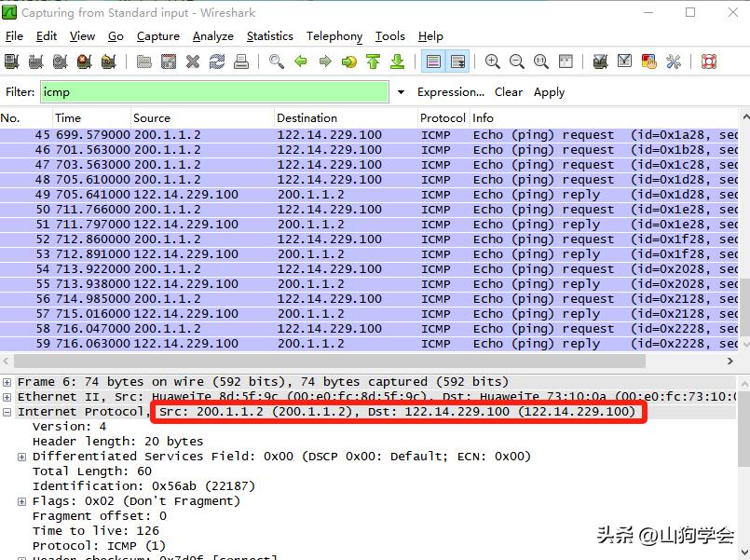Viewport: 750px width, 560px height.
Task: Click the Find packet magnifier icon
Action: [x=277, y=61]
